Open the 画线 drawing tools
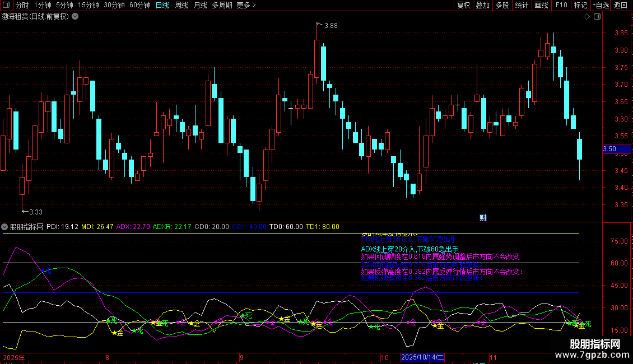 click(541, 6)
